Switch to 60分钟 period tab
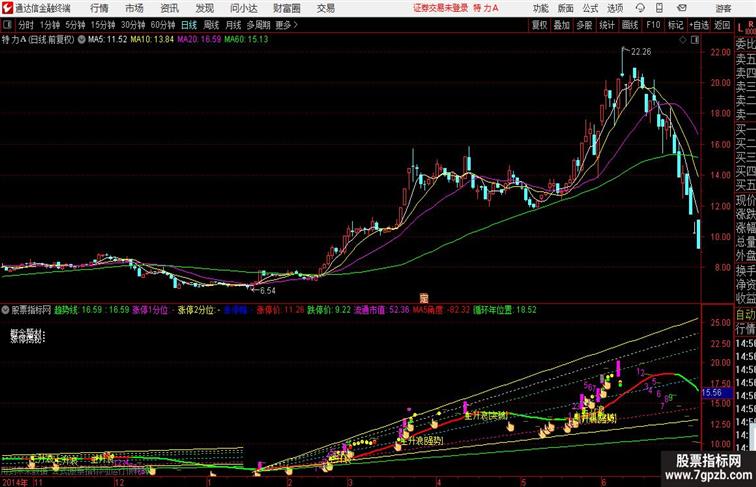 (162, 25)
